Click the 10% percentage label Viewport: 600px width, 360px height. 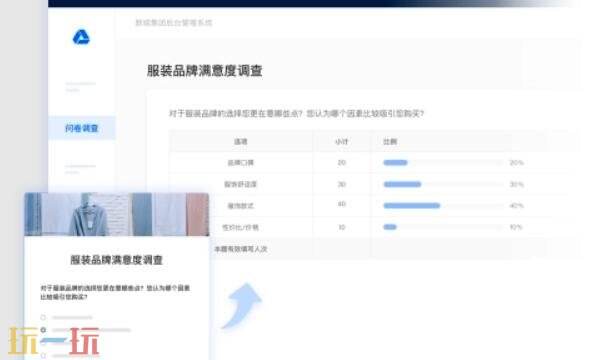click(516, 227)
